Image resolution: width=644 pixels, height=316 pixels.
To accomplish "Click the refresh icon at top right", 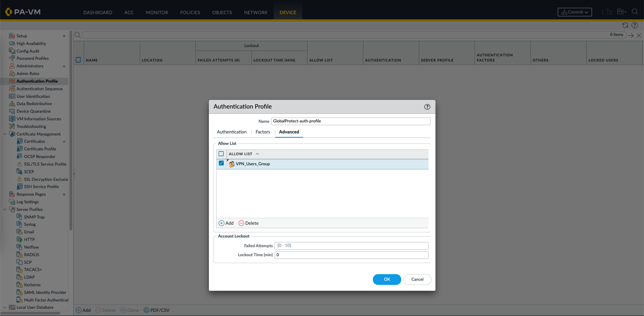I will pyautogui.click(x=625, y=25).
